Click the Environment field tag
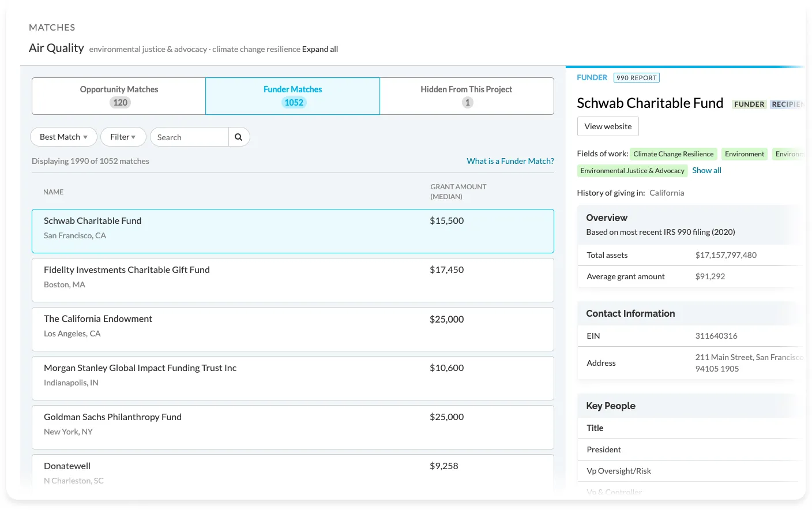 coord(745,154)
